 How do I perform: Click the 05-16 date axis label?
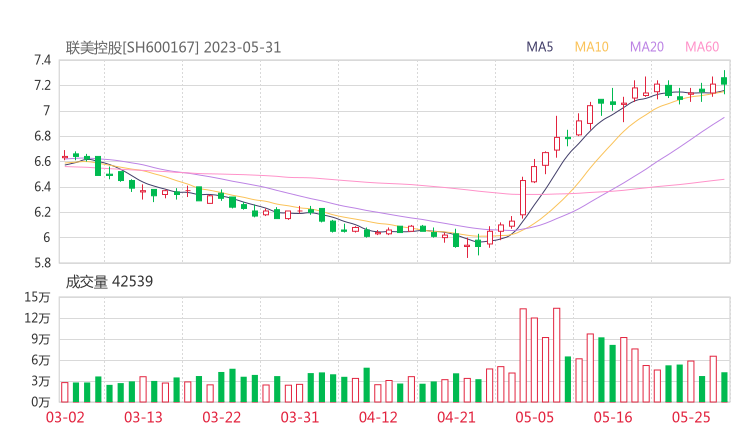coord(613,417)
